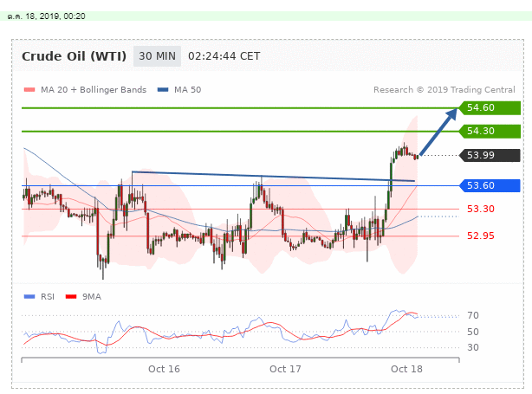This screenshot has height=394, width=532.
Task: Click the RSI 70 level label
Action: coord(473,316)
